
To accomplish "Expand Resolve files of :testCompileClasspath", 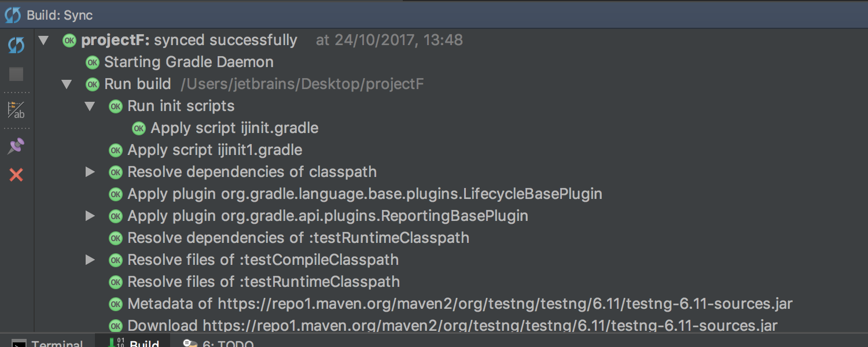I will 90,260.
